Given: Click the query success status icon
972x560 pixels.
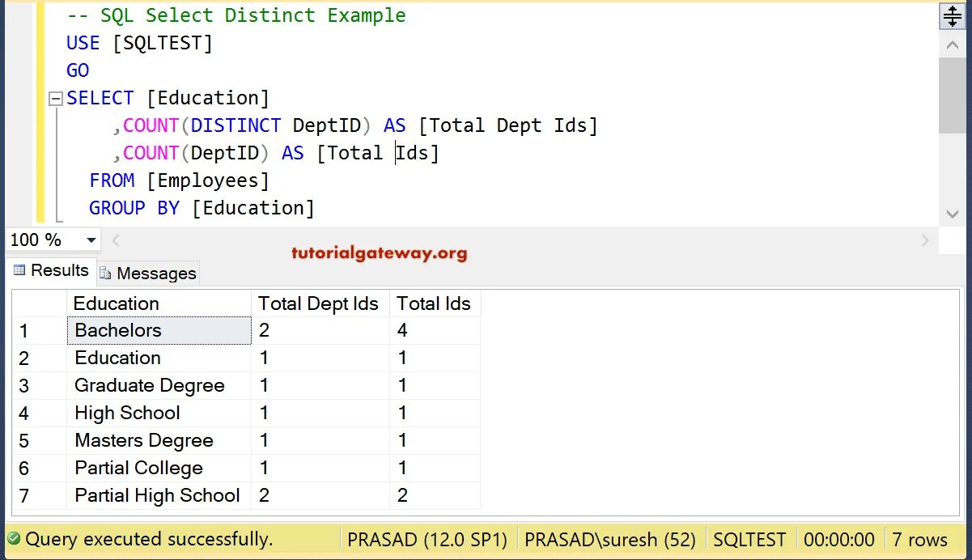Looking at the screenshot, I should click(14, 539).
